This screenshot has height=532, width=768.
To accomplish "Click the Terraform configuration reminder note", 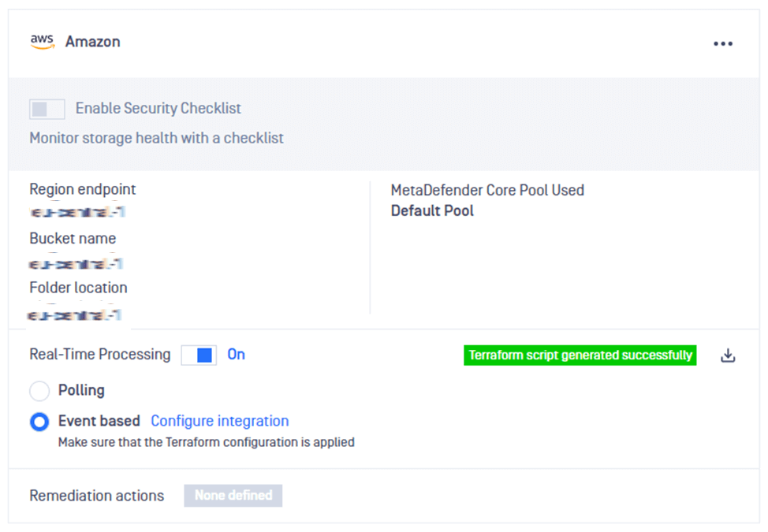I will pos(207,442).
